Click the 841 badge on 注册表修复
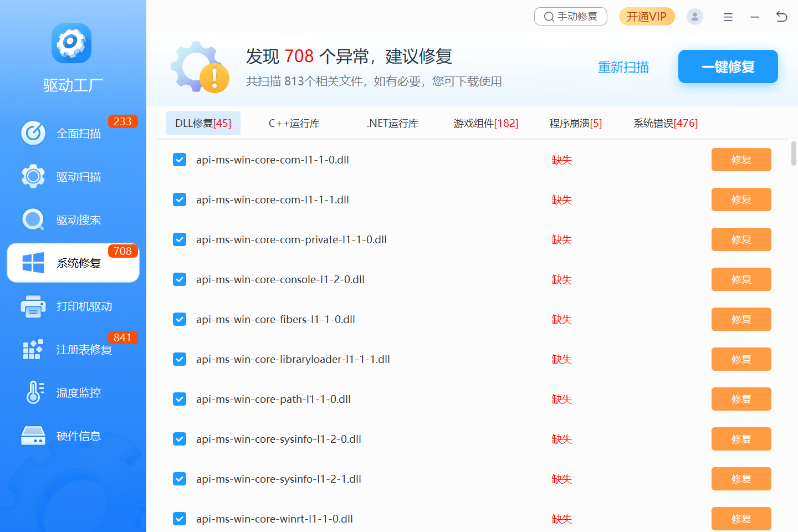 point(122,337)
